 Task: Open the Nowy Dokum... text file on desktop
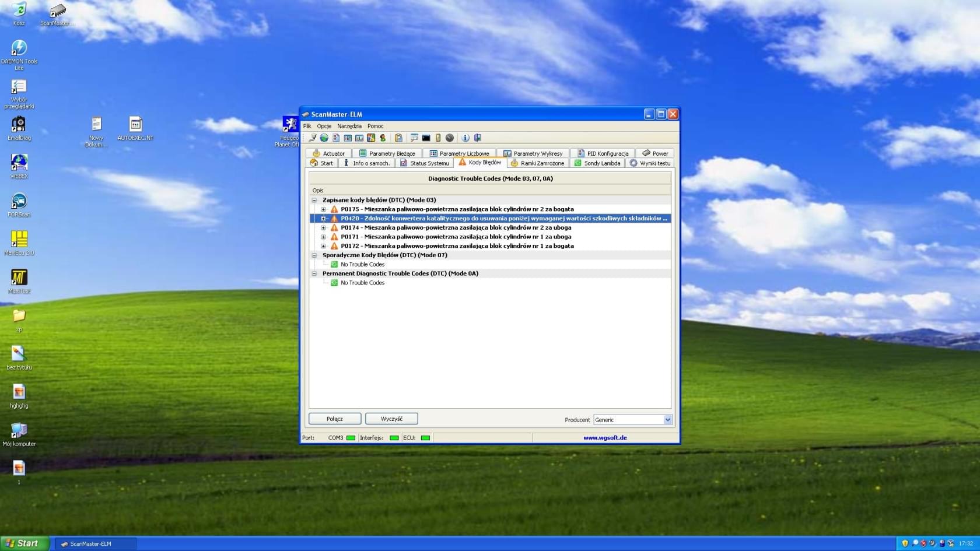tap(96, 132)
